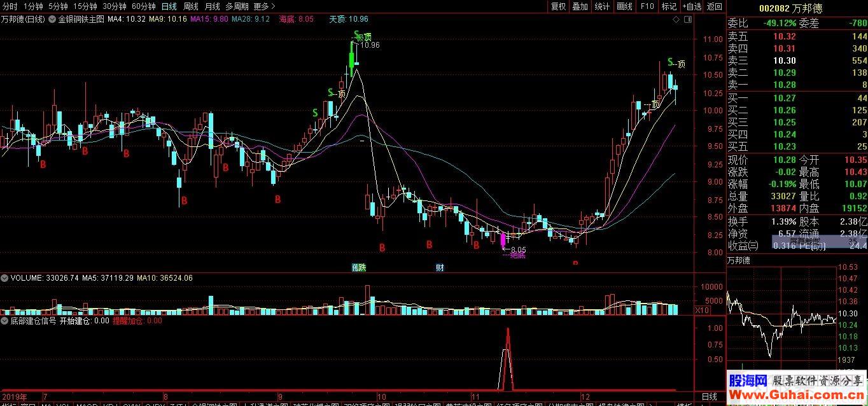The height and width of the screenshot is (406, 868).
Task: Click the 绝底 8.05 bottom annotation
Action: [514, 253]
